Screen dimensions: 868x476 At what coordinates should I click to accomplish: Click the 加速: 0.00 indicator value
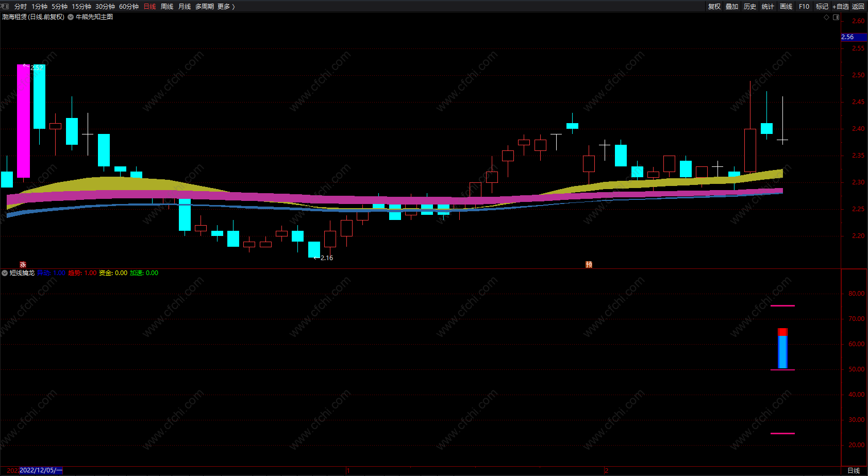(x=144, y=273)
